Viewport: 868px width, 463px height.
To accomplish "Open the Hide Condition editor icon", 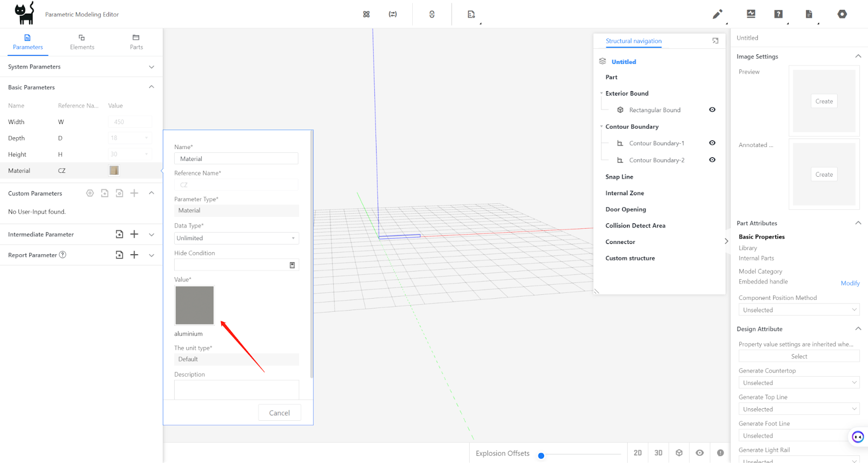I will [292, 265].
